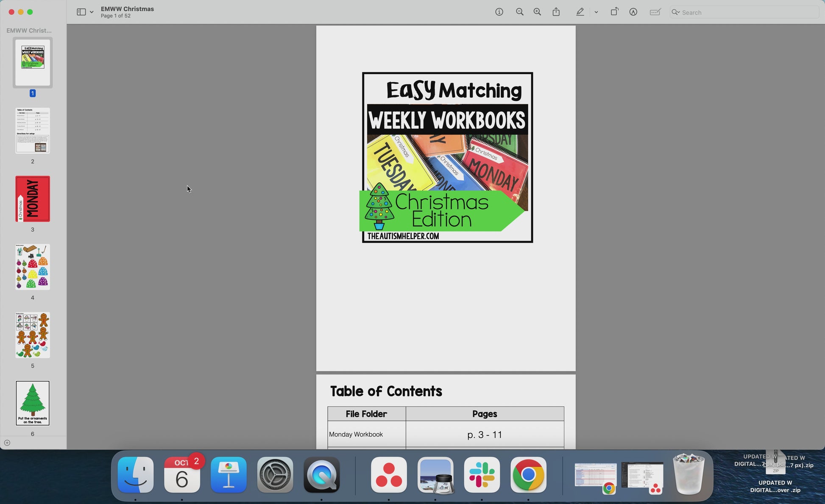This screenshot has width=825, height=504.
Task: Toggle the sidebar view button
Action: 81,12
